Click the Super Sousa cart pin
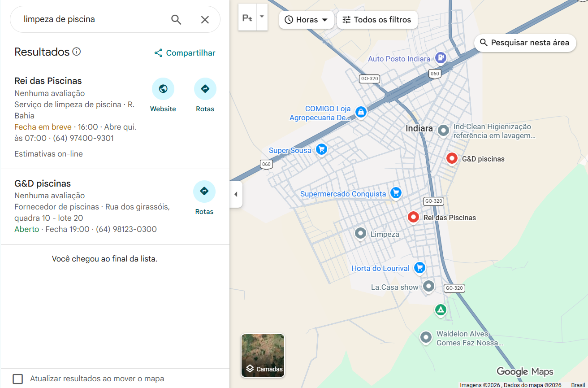The image size is (588, 388). [321, 149]
